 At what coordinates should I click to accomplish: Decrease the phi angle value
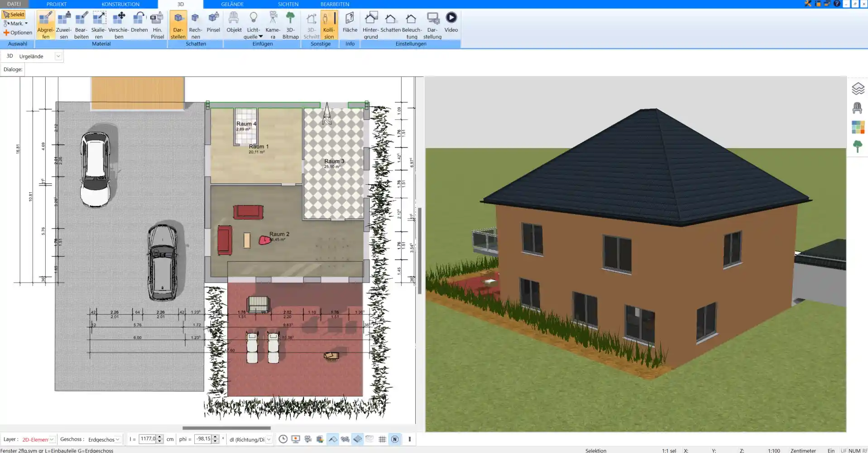(x=215, y=441)
